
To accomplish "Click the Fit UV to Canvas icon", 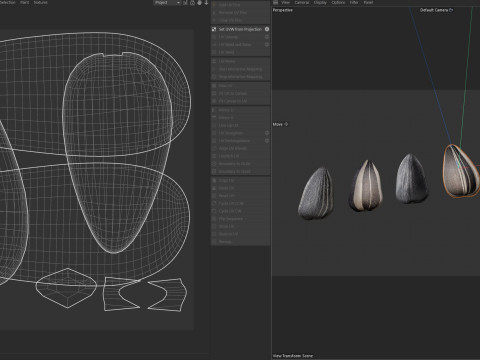I will 214,93.
